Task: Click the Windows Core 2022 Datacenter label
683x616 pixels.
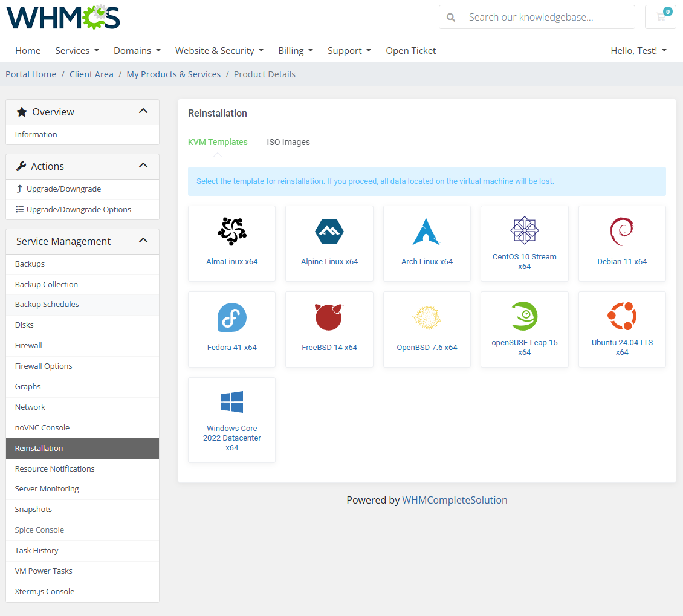Action: (231, 438)
